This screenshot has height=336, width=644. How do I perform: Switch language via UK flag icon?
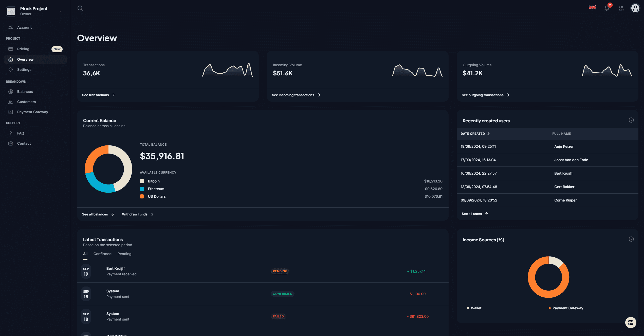[x=592, y=7]
